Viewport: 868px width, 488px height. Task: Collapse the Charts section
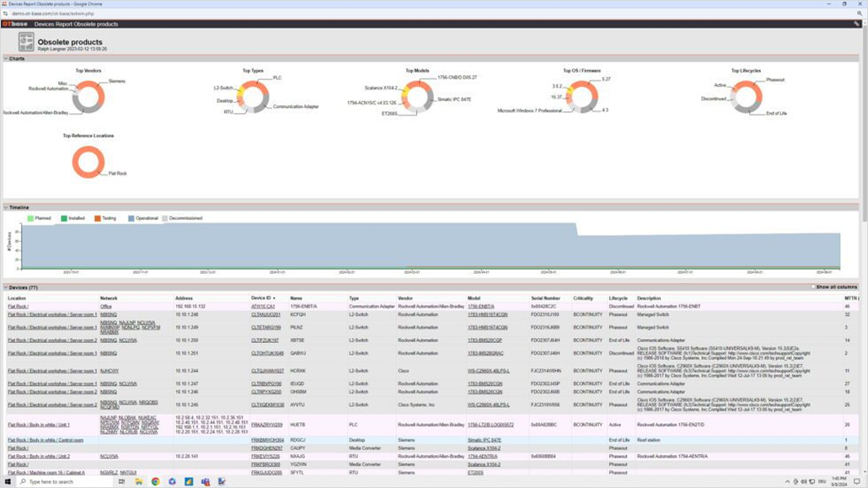coord(6,58)
